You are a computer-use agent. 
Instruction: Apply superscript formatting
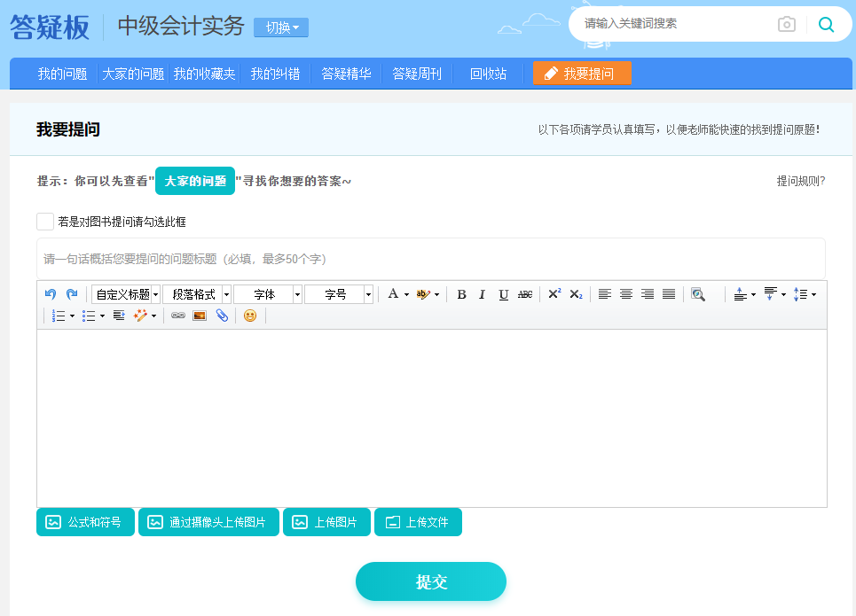pos(553,293)
